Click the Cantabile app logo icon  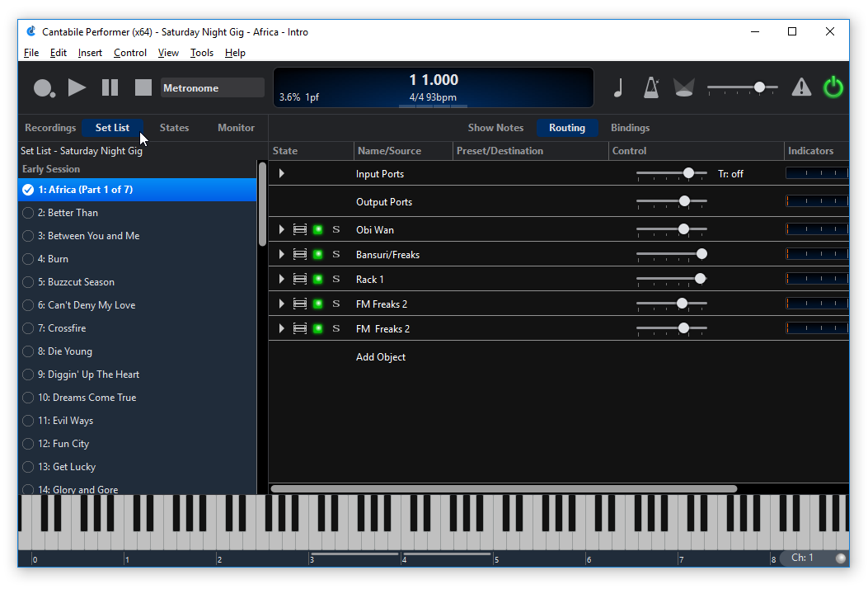click(x=31, y=31)
